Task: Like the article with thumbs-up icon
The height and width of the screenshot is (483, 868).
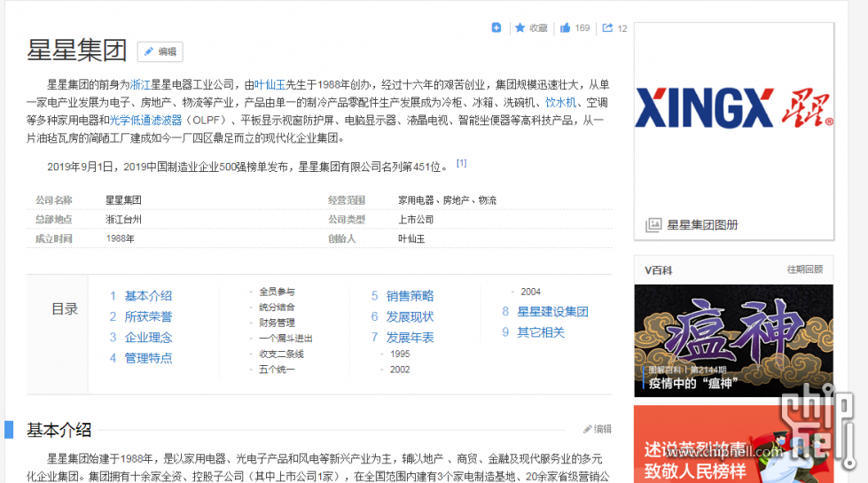Action: [x=565, y=27]
